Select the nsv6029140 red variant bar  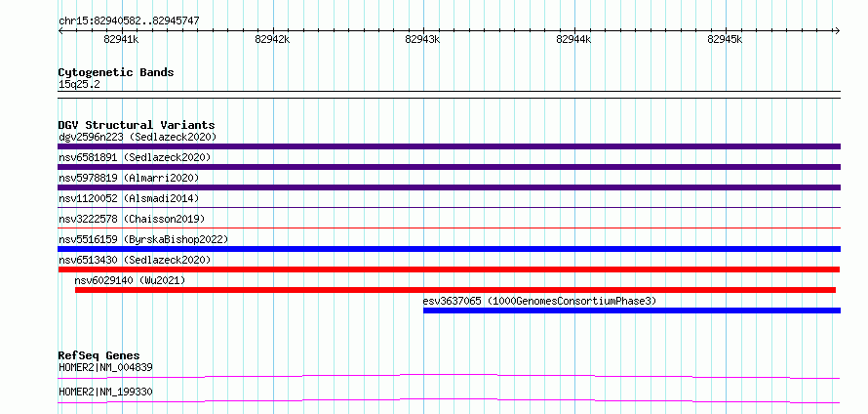coord(455,290)
